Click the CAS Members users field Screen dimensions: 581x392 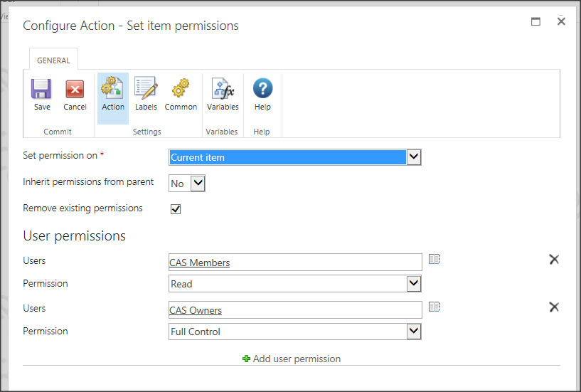295,263
